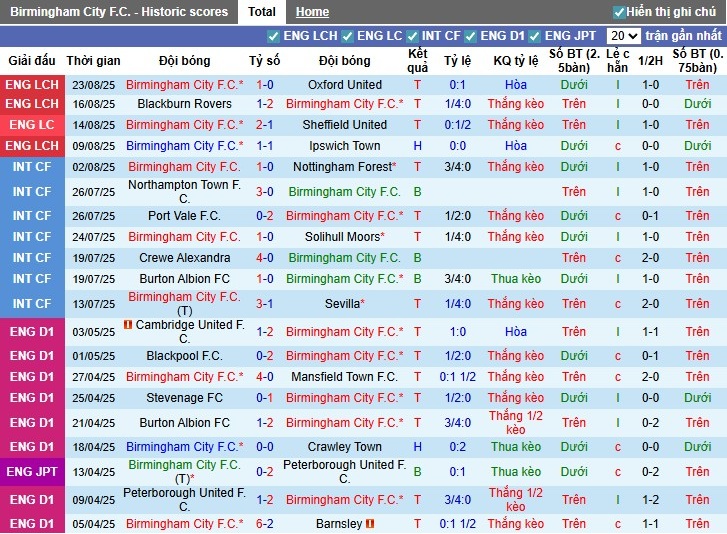The width and height of the screenshot is (727, 534).
Task: Click the Giải đấu column header
Action: click(32, 61)
